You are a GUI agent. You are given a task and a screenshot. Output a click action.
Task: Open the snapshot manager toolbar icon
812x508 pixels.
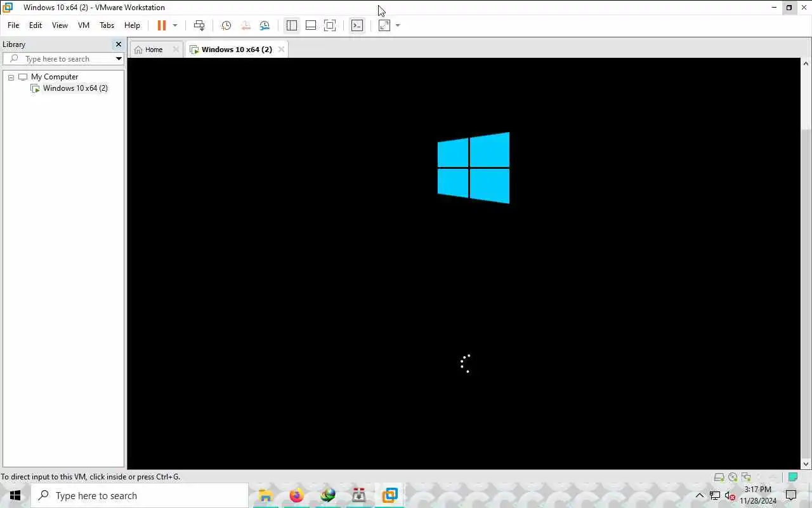(265, 25)
